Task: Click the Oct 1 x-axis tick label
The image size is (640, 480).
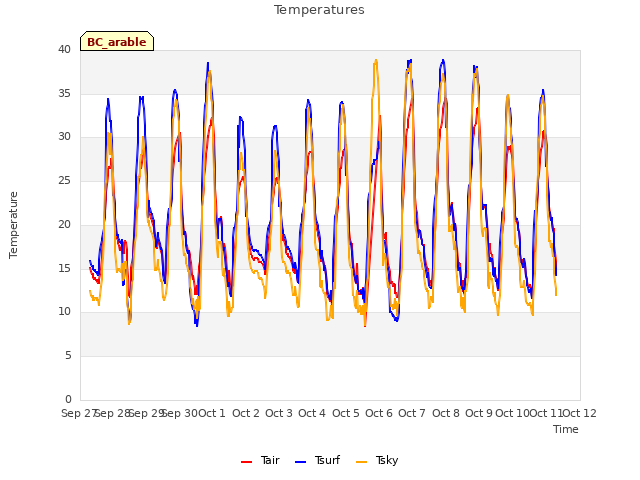Action: (x=212, y=413)
